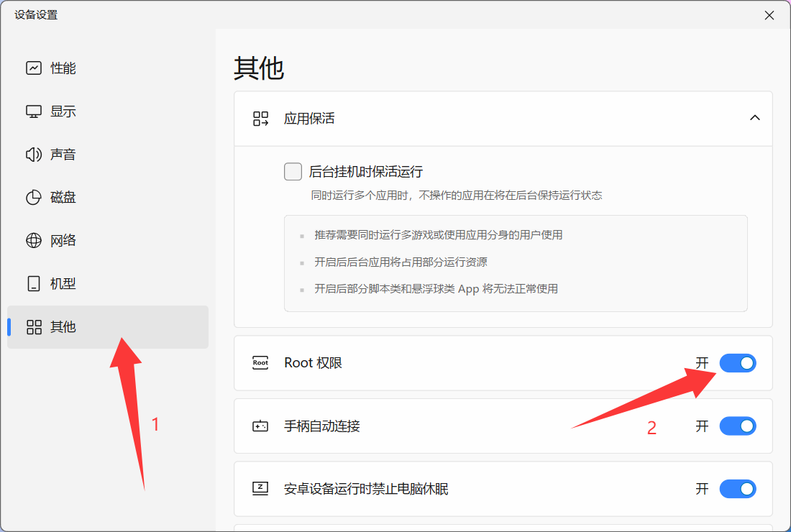Click the sleep-monitor icon beside 安卓设备运行时禁止电脑休眠
The height and width of the screenshot is (532, 791).
pyautogui.click(x=260, y=489)
